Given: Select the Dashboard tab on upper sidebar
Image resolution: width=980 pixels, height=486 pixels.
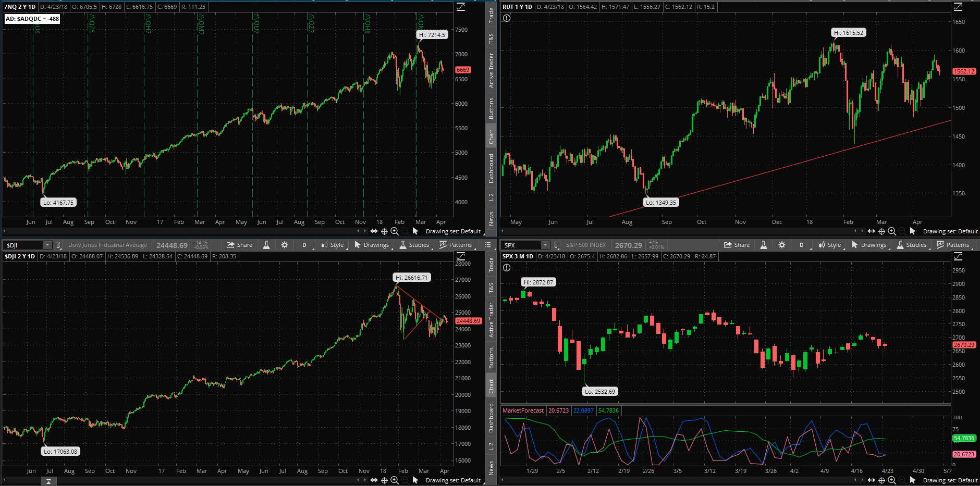Looking at the screenshot, I should [x=491, y=168].
